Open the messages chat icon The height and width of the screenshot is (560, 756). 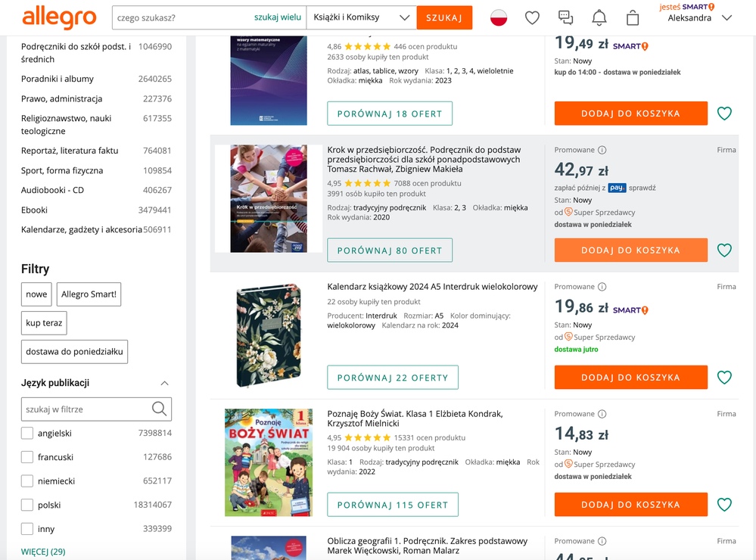(565, 18)
